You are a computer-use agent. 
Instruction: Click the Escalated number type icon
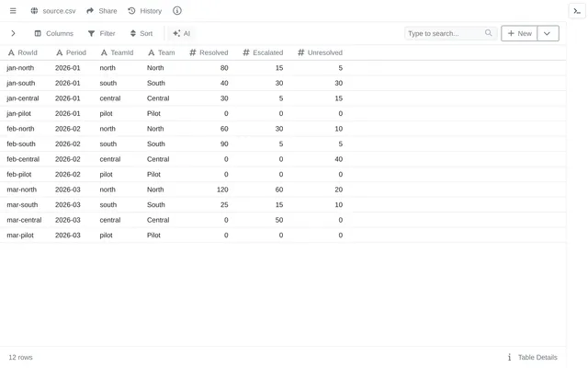click(x=246, y=52)
